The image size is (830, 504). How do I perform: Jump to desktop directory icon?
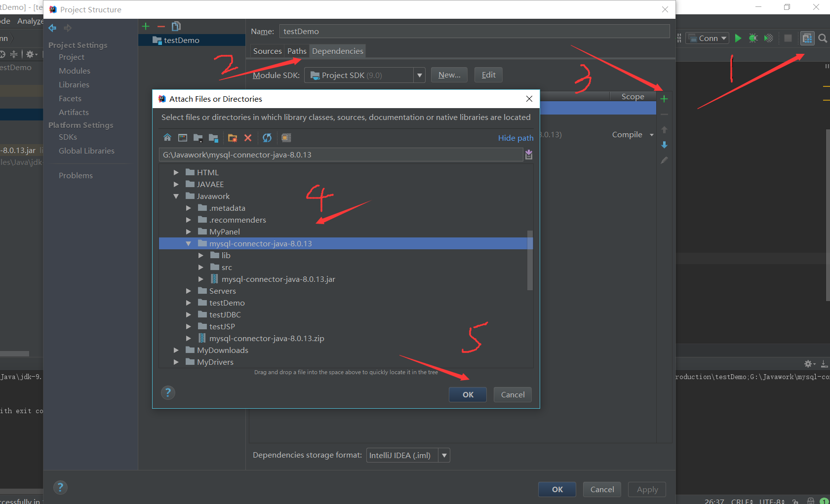(x=183, y=138)
